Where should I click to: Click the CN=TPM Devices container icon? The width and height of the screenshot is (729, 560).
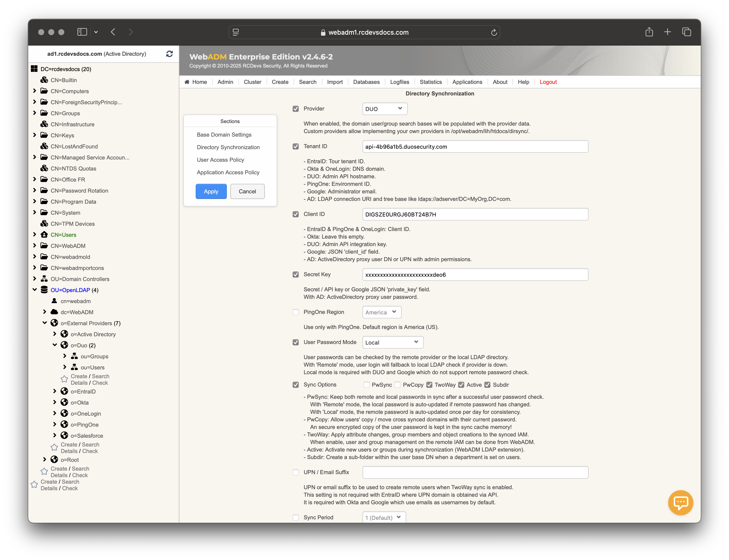44,224
